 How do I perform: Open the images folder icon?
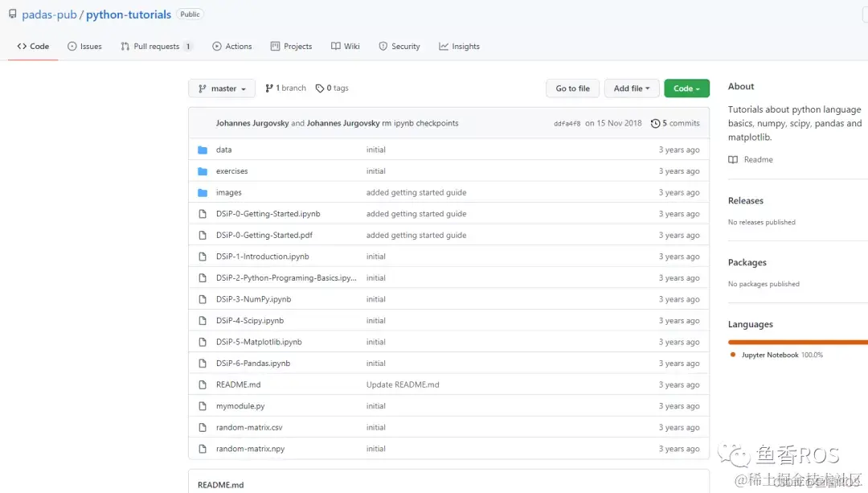pos(203,193)
